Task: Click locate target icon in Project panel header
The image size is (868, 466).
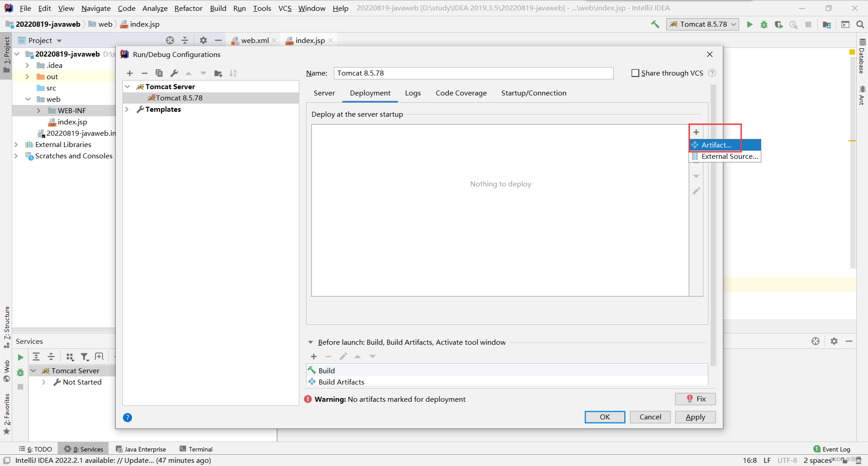Action: point(170,40)
